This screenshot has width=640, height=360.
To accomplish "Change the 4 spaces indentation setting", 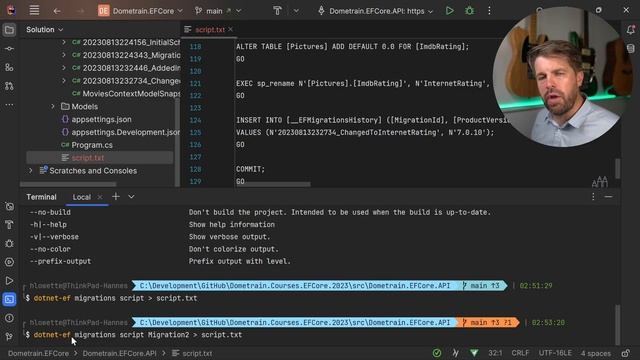I will (596, 353).
